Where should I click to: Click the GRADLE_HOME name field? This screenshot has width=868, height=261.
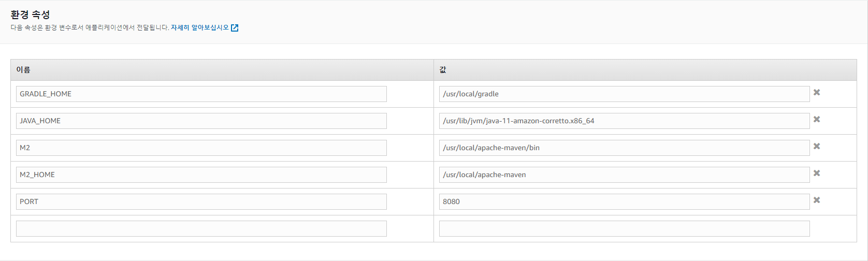(201, 94)
